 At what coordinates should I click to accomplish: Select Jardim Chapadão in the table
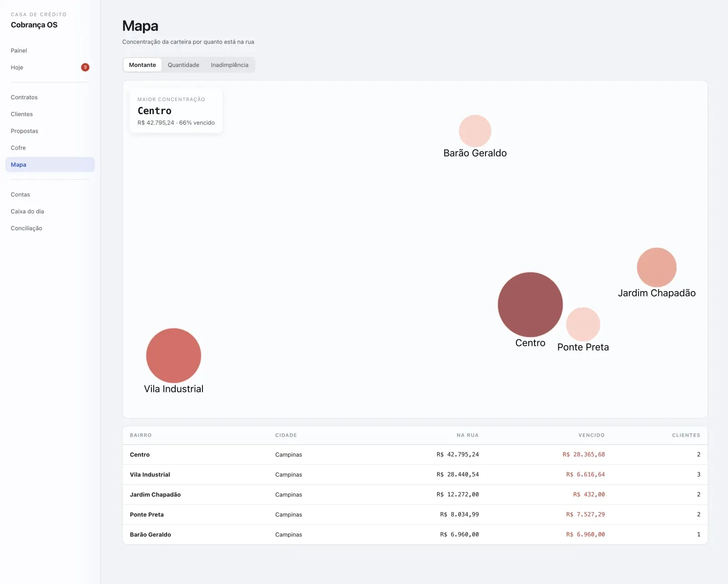155,495
